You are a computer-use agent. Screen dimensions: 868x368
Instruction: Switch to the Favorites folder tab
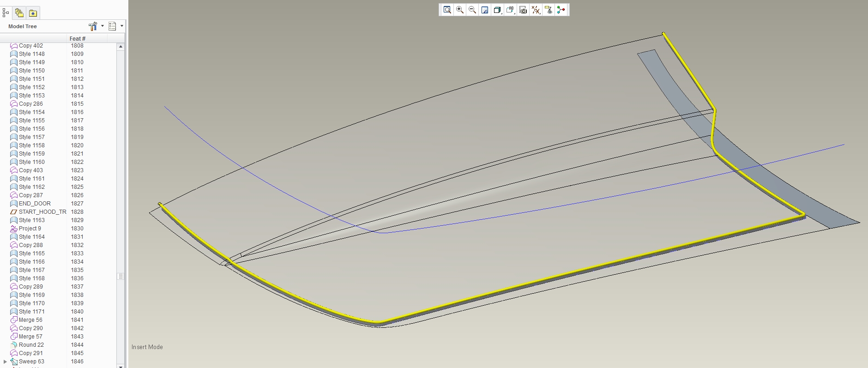[x=33, y=13]
